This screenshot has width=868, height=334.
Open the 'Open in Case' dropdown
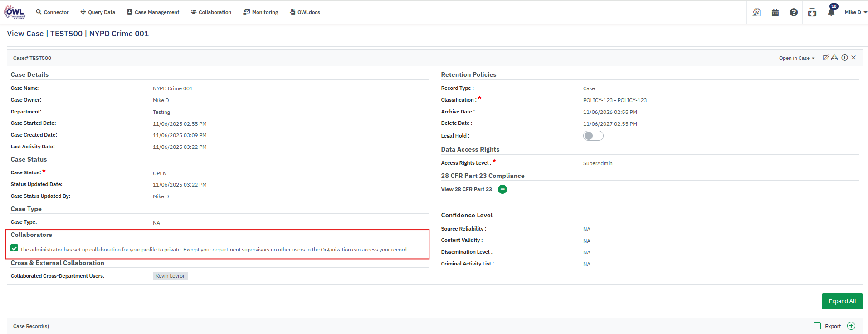[797, 58]
